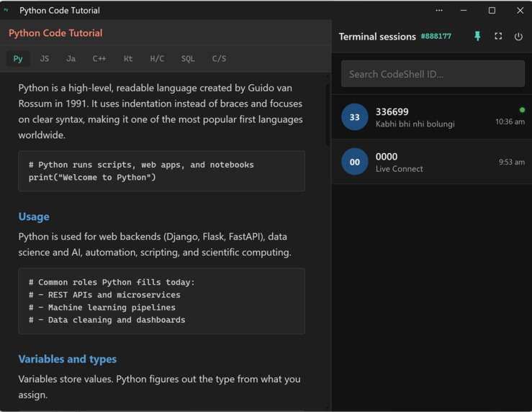The width and height of the screenshot is (532, 412).
Task: Click the Common roles Python code block
Action: pyautogui.click(x=161, y=301)
